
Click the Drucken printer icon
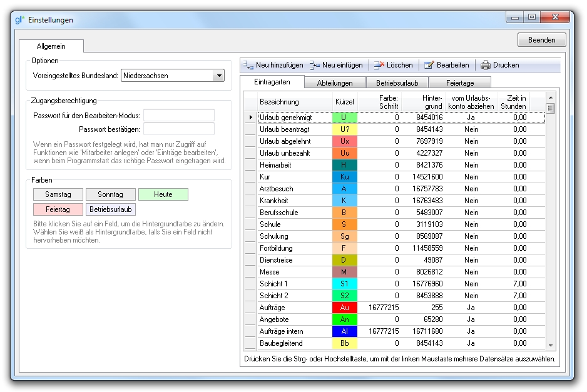(x=486, y=65)
